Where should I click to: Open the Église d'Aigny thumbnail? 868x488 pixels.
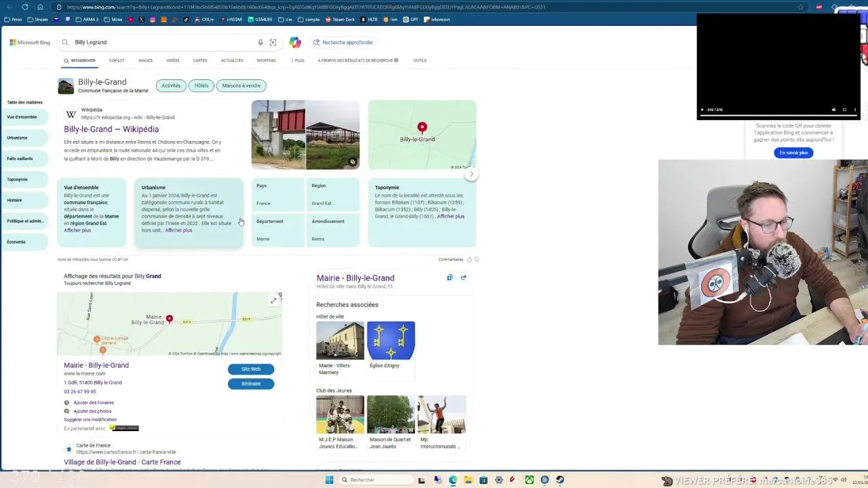[x=391, y=340]
